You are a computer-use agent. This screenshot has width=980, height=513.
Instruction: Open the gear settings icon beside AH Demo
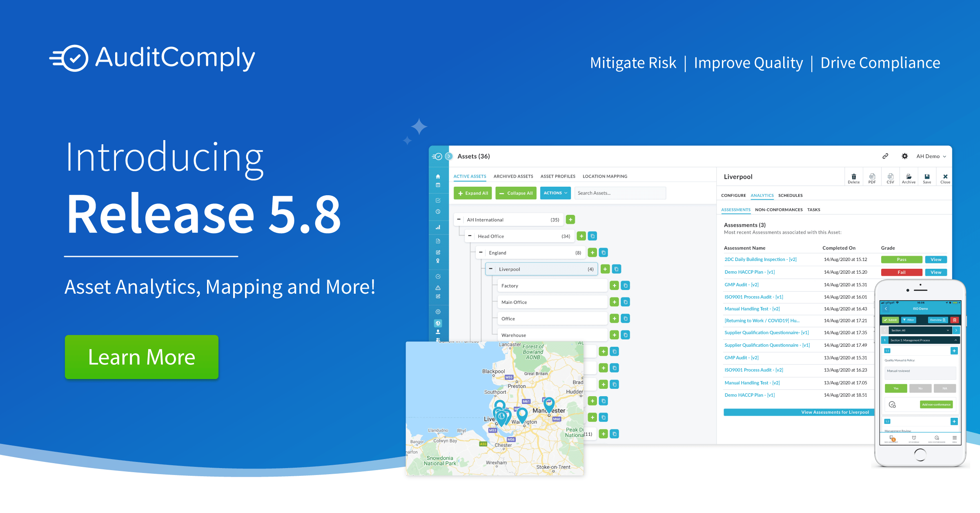(x=905, y=156)
